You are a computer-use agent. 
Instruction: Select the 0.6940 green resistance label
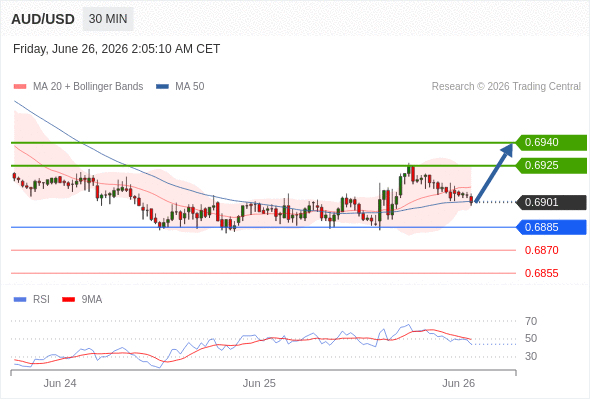[x=551, y=143]
